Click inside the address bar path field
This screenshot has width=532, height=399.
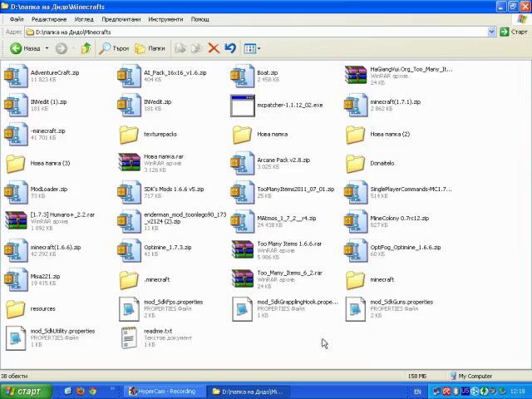(x=249, y=32)
